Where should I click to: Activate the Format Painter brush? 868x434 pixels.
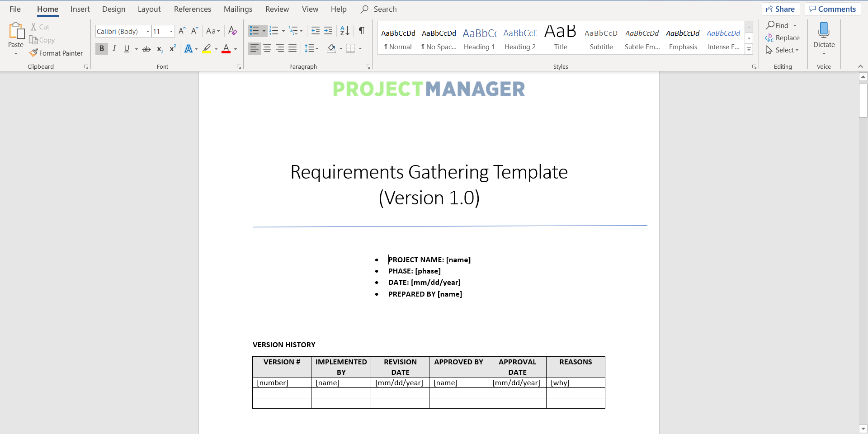33,53
